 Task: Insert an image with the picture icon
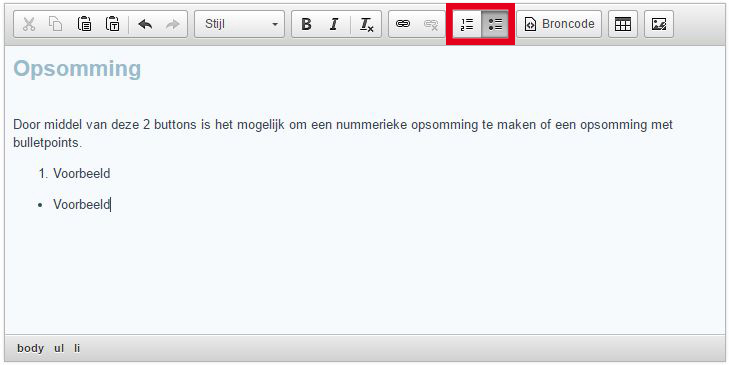tap(659, 24)
